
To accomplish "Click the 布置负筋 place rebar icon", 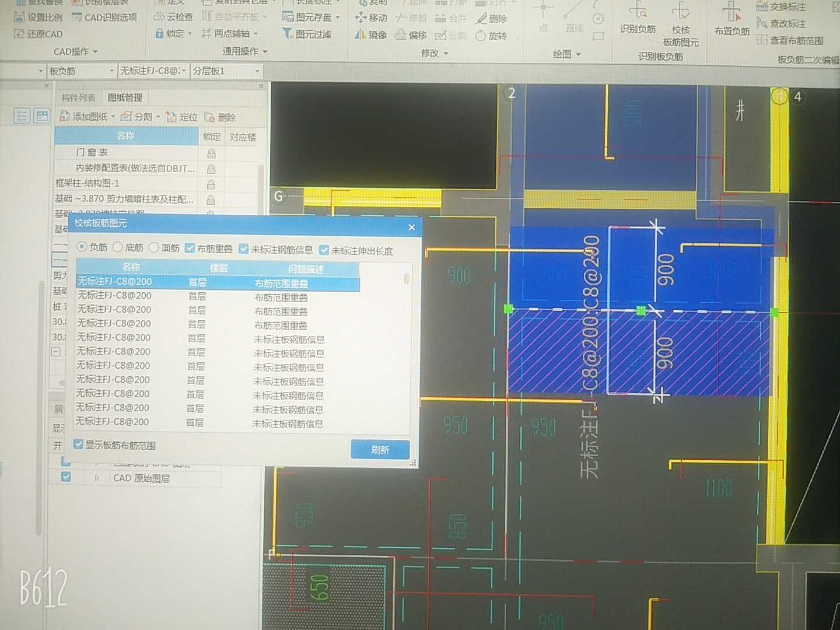I will coord(731,12).
